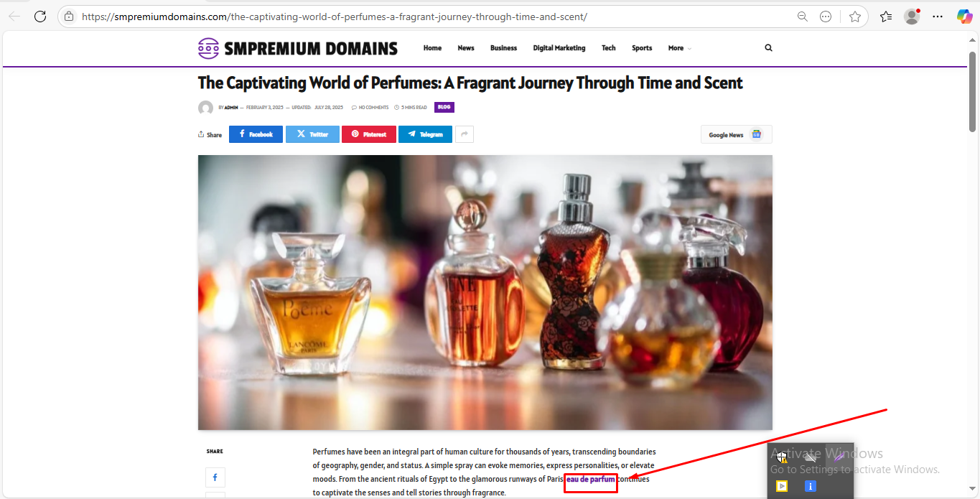Add this page to favorites star
This screenshot has width=980, height=499.
[x=854, y=17]
